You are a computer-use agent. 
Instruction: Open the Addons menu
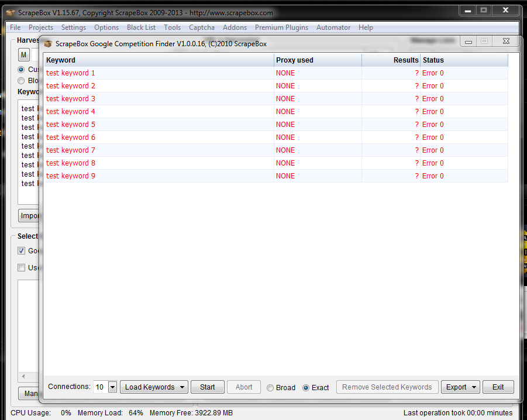(235, 27)
